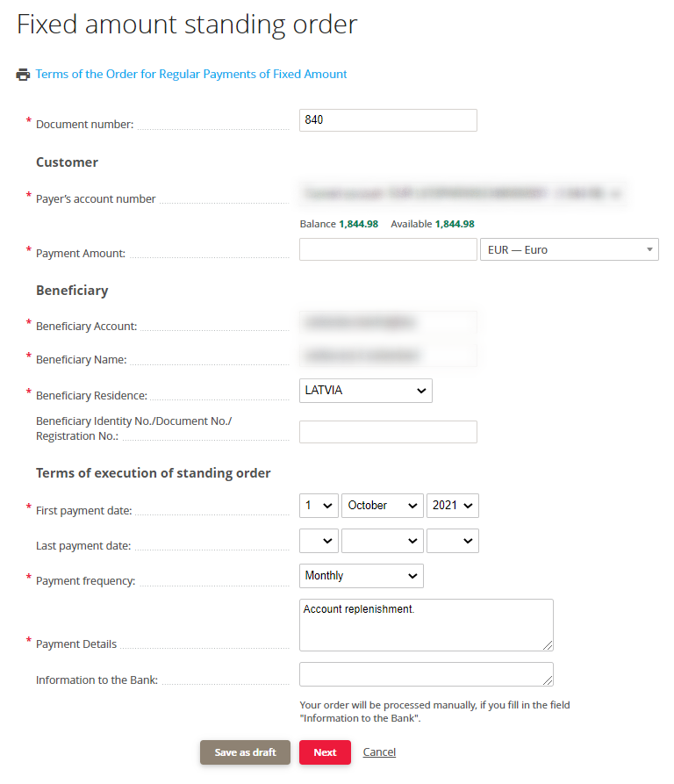Image resolution: width=674 pixels, height=784 pixels.
Task: Open the Payer's account number dropdown
Action: (462, 193)
